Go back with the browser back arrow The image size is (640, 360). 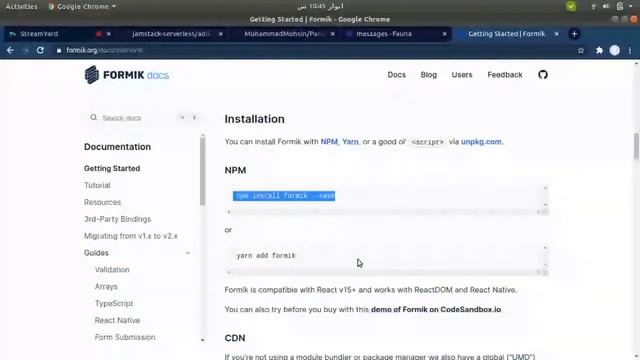(10, 50)
